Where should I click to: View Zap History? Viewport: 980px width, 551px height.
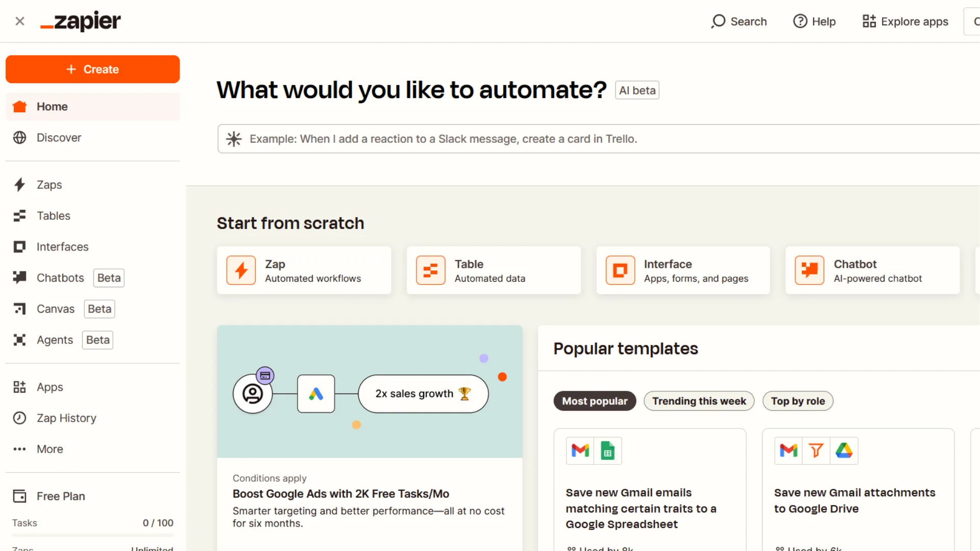tap(66, 418)
